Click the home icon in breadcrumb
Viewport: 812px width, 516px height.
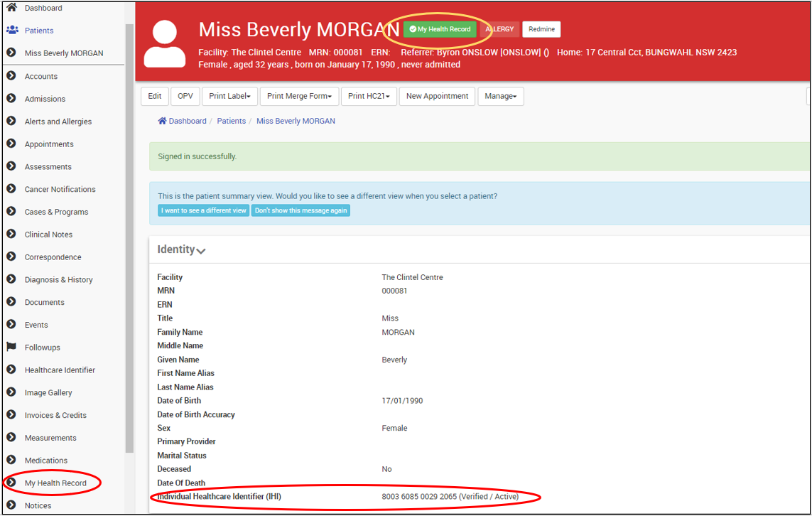tap(162, 121)
